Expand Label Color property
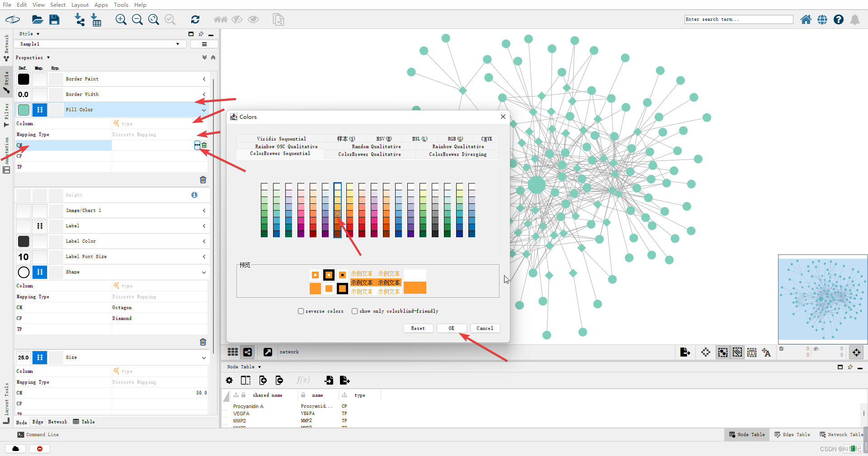 point(204,241)
